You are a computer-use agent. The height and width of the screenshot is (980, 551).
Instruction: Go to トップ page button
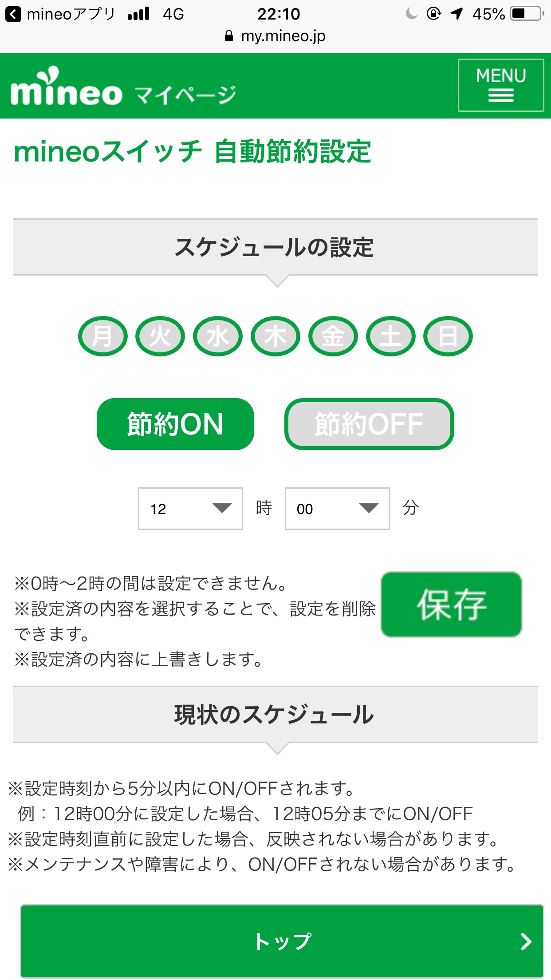[x=282, y=941]
